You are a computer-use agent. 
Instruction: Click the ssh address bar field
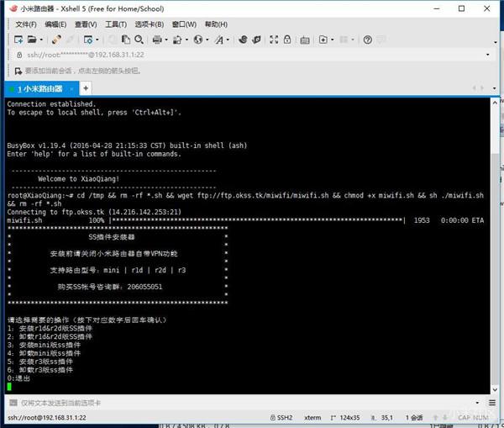tap(250, 55)
